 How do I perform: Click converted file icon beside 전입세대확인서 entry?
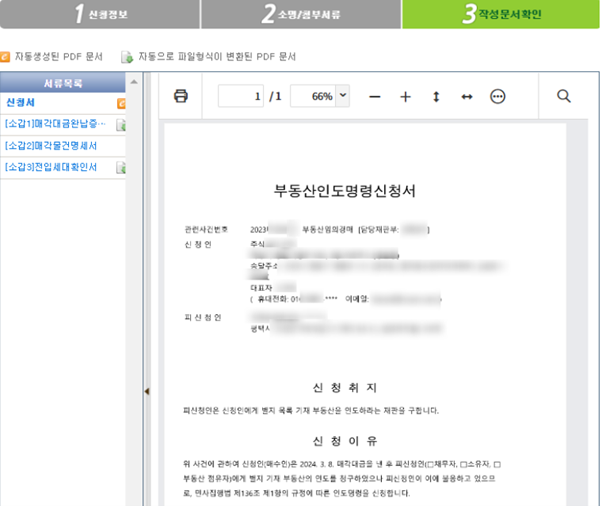click(x=121, y=167)
